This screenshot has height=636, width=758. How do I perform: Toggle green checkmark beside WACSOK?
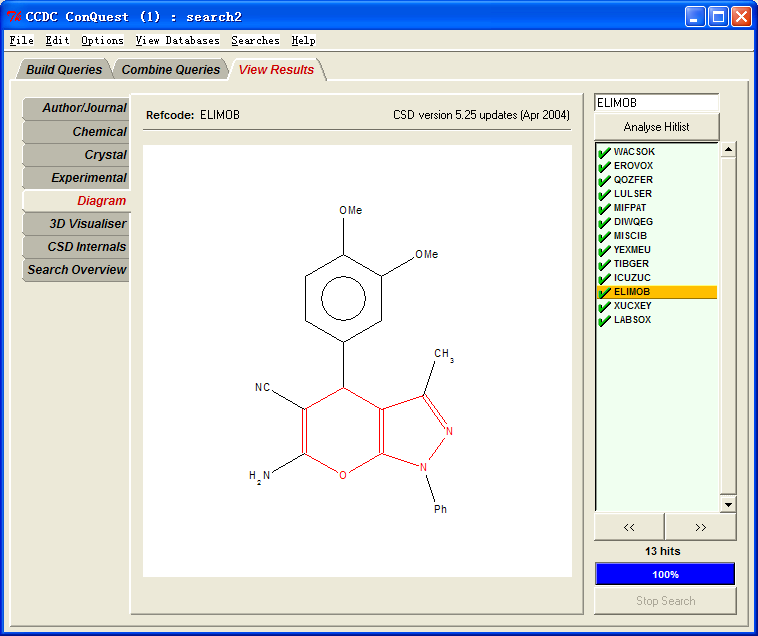pos(604,152)
